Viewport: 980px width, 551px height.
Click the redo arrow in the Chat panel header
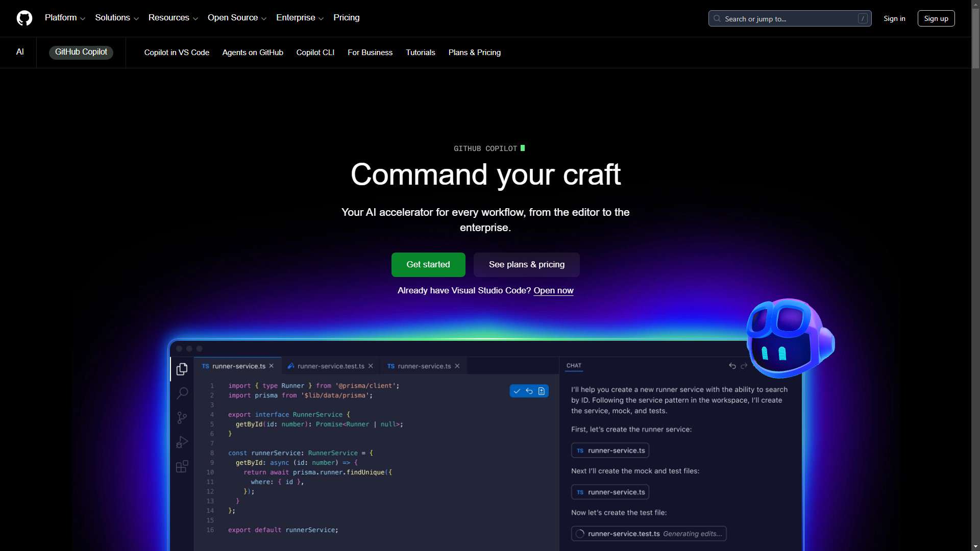click(744, 366)
